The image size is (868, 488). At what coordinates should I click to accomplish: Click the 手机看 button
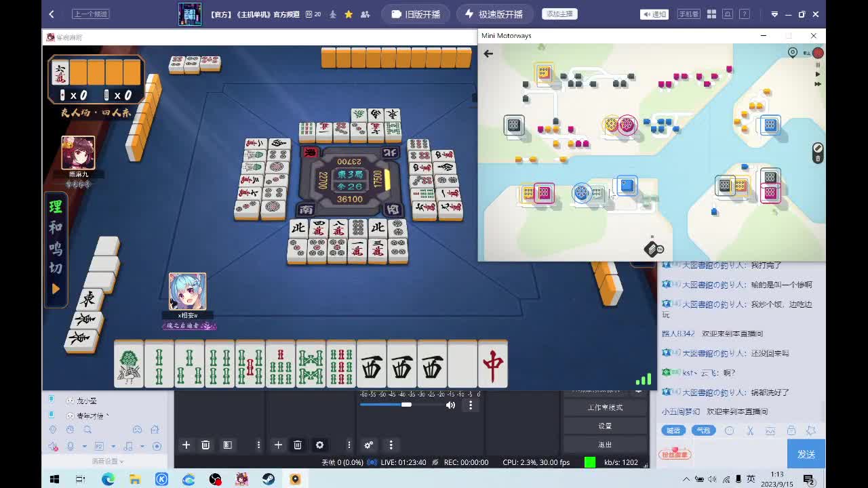(x=688, y=14)
